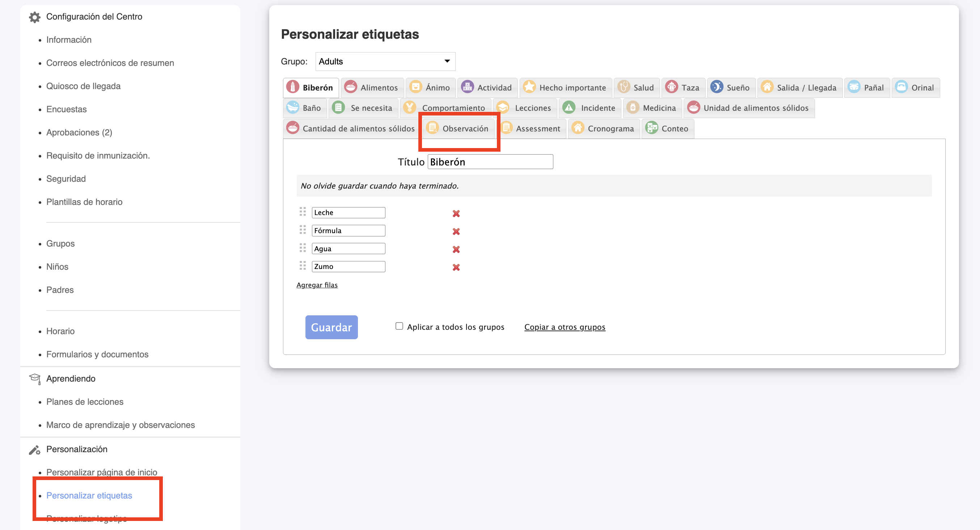980x530 pixels.
Task: Remove the Zumo row via red X
Action: [456, 267]
